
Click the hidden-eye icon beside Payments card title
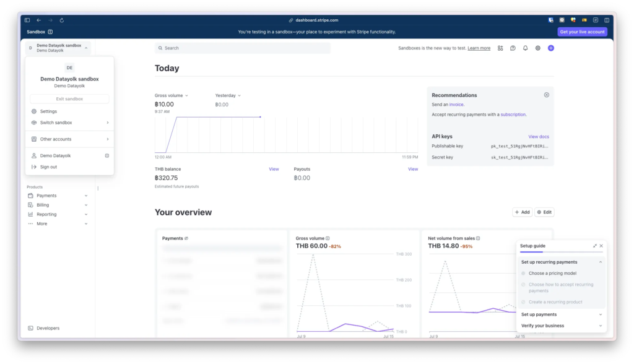186,238
